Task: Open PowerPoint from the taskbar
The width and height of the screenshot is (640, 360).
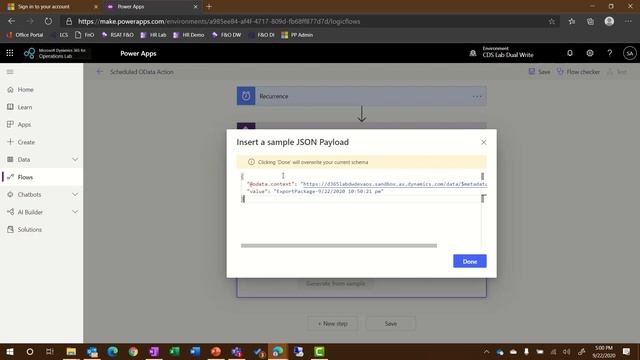Action: click(216, 351)
